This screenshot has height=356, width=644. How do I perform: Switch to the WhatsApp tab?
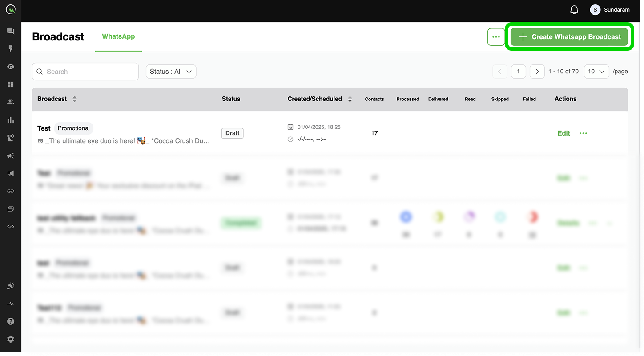click(118, 36)
